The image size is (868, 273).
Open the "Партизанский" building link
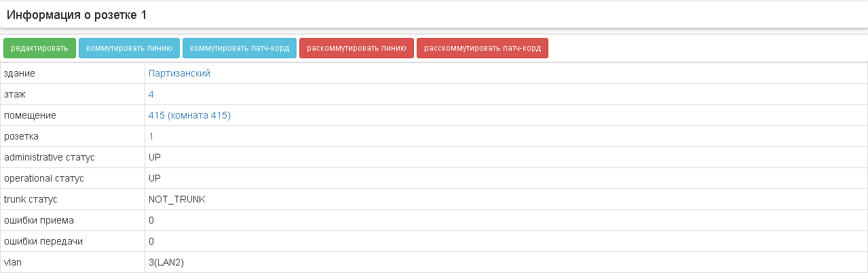click(x=179, y=73)
